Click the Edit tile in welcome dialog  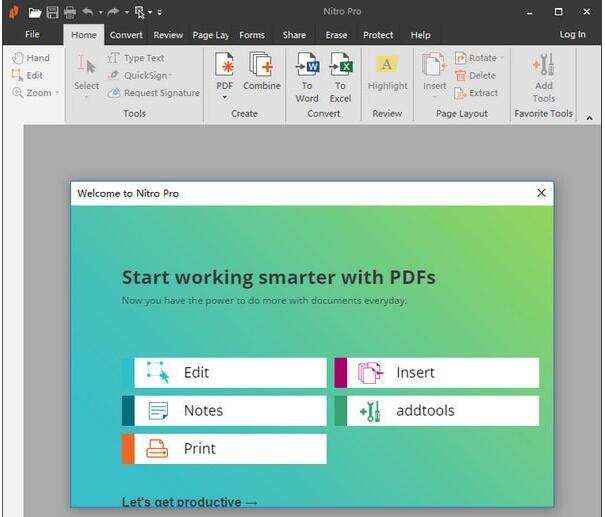[225, 373]
